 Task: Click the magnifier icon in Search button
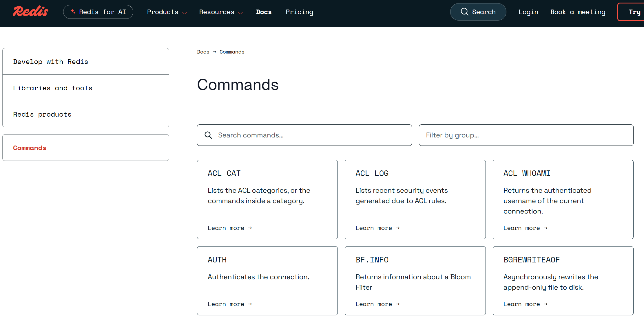[x=464, y=12]
